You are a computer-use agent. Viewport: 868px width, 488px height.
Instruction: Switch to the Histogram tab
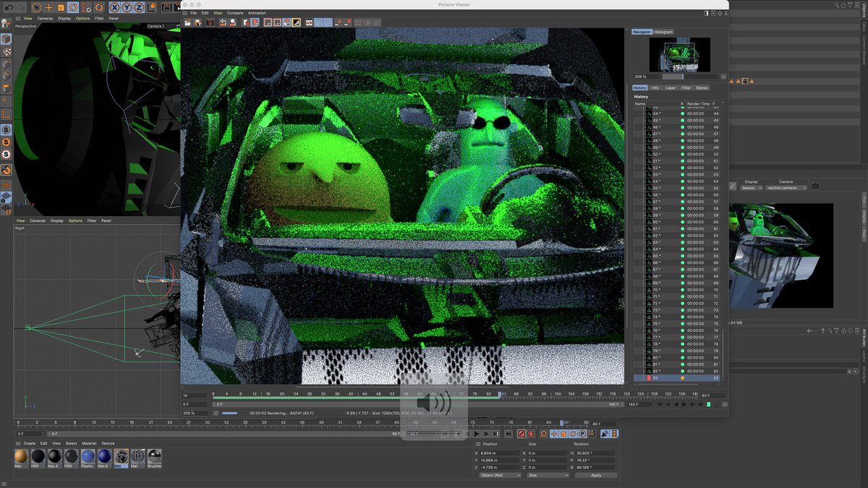point(663,32)
